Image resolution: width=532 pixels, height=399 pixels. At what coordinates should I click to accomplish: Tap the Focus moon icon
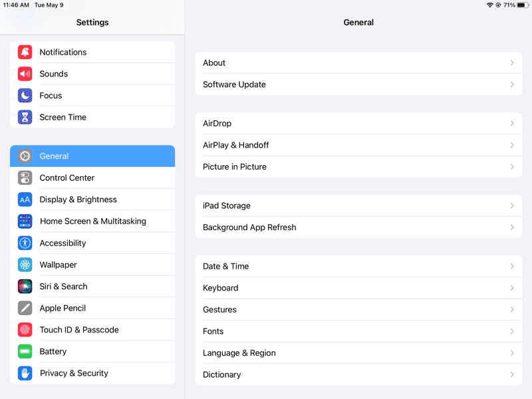pyautogui.click(x=25, y=96)
